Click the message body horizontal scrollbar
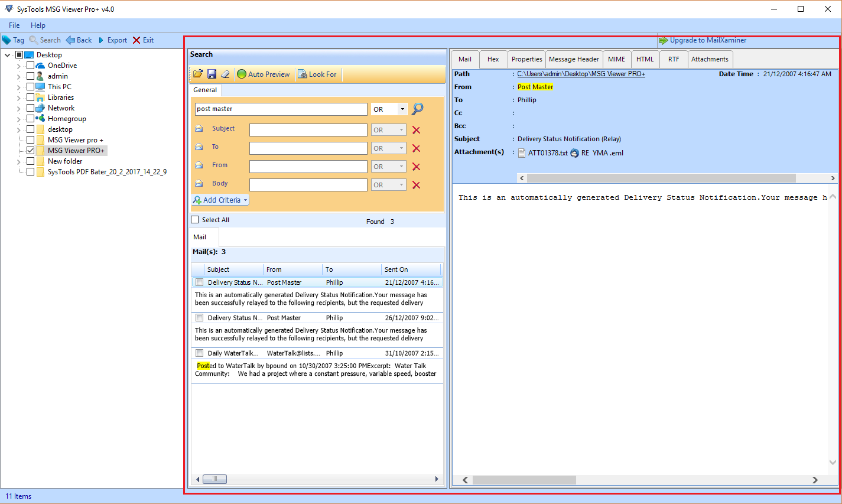This screenshot has height=504, width=842. pyautogui.click(x=524, y=480)
